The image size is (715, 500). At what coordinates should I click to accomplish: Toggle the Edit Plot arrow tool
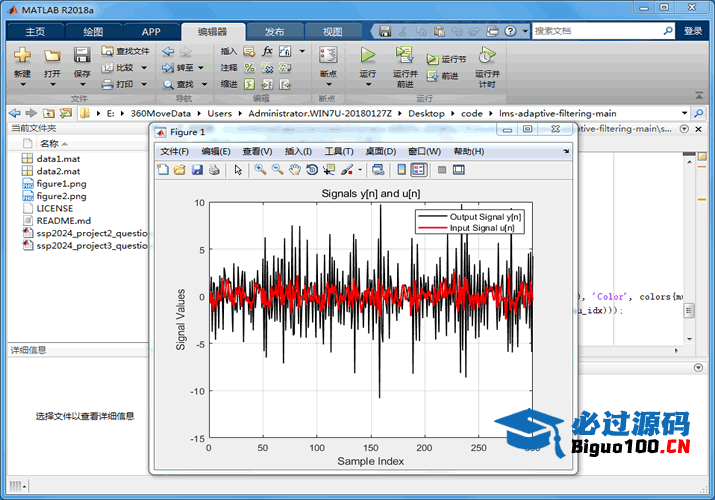pos(238,170)
